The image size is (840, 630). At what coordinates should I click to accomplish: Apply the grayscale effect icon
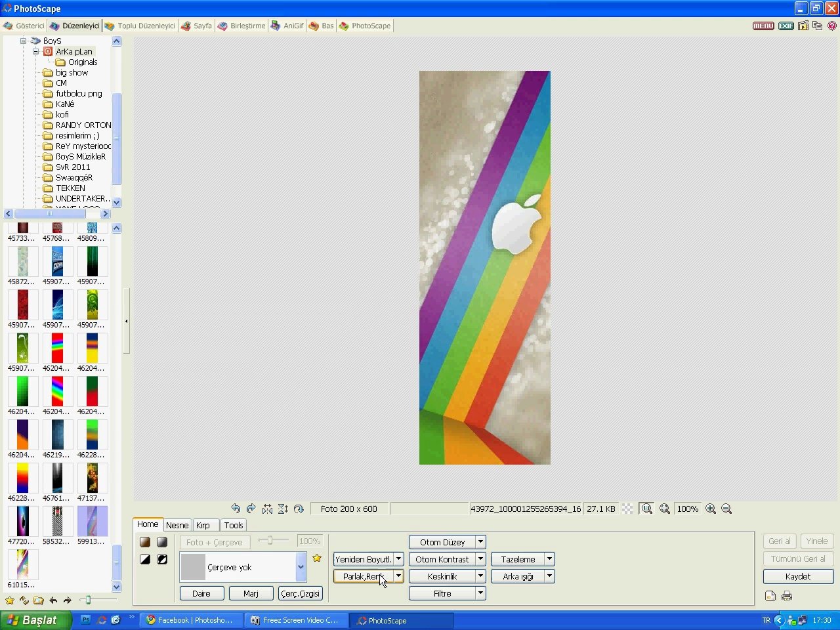[162, 542]
